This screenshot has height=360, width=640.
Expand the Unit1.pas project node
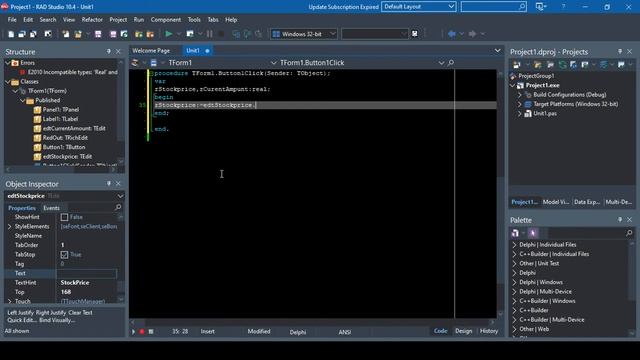click(520, 113)
